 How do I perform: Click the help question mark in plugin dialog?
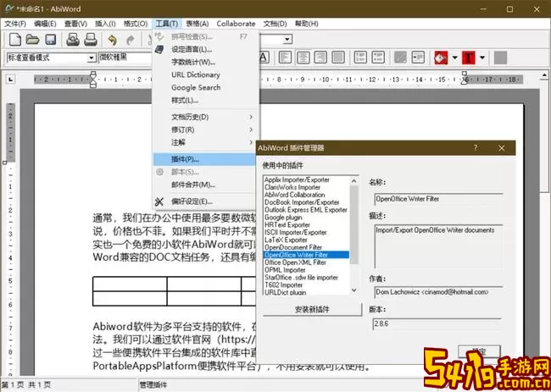coord(476,148)
